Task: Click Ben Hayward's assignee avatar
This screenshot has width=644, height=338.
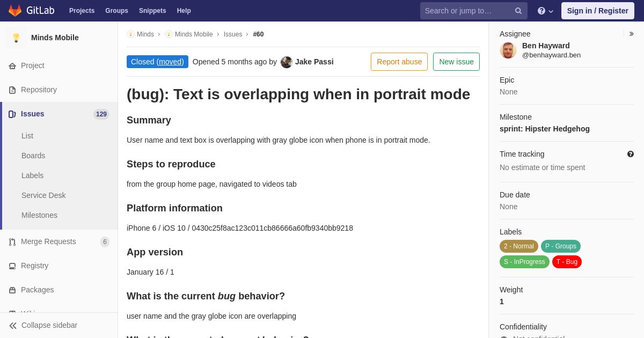Action: click(508, 50)
